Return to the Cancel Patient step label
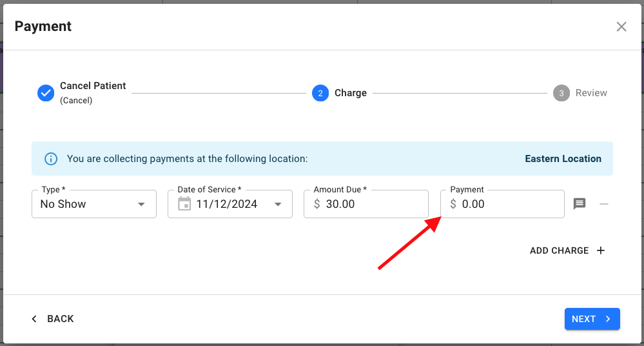Image resolution: width=644 pixels, height=346 pixels. point(93,86)
